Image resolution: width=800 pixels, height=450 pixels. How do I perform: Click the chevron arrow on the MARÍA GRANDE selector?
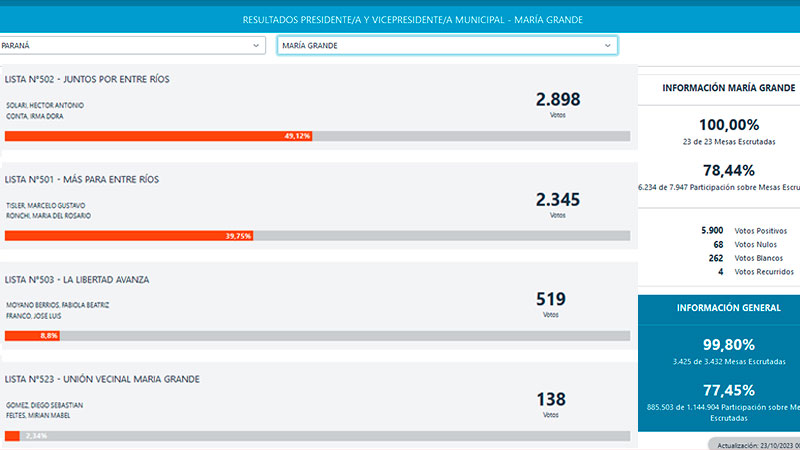[607, 46]
